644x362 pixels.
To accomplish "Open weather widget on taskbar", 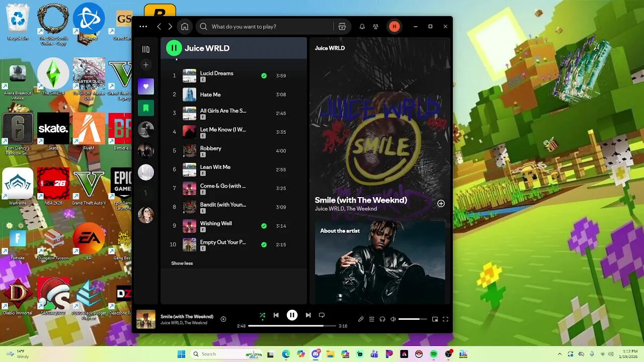I will point(18,354).
